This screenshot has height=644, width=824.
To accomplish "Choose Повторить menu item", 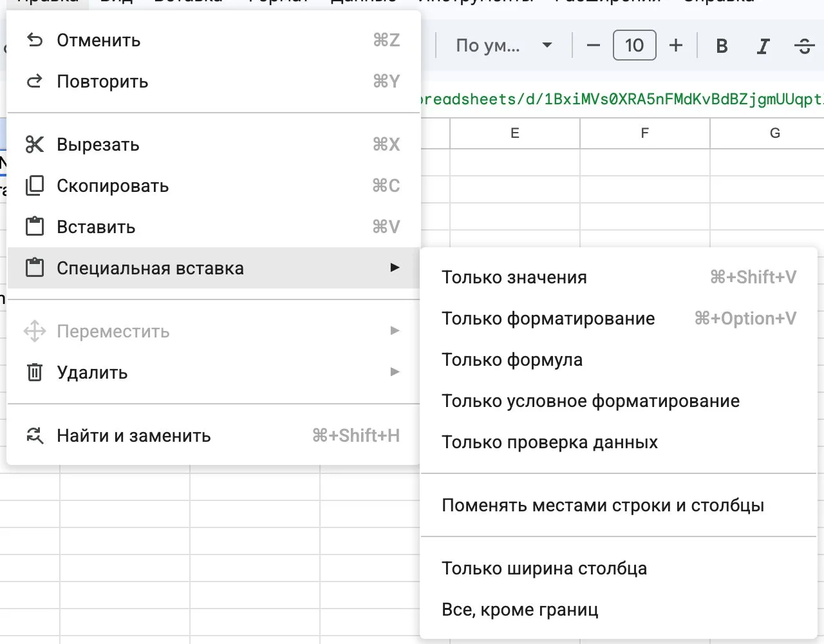I will point(213,82).
